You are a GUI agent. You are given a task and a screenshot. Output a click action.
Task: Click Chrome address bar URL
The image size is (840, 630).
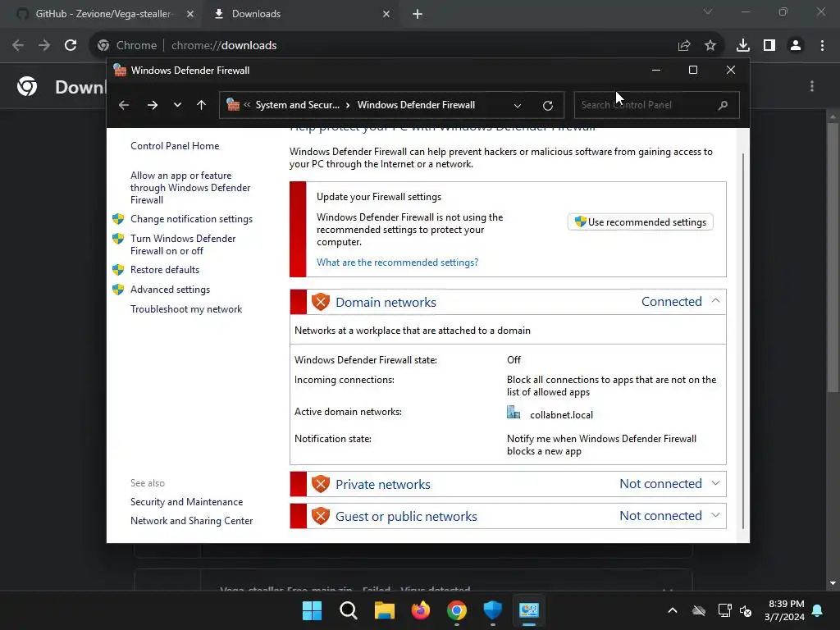coord(224,46)
